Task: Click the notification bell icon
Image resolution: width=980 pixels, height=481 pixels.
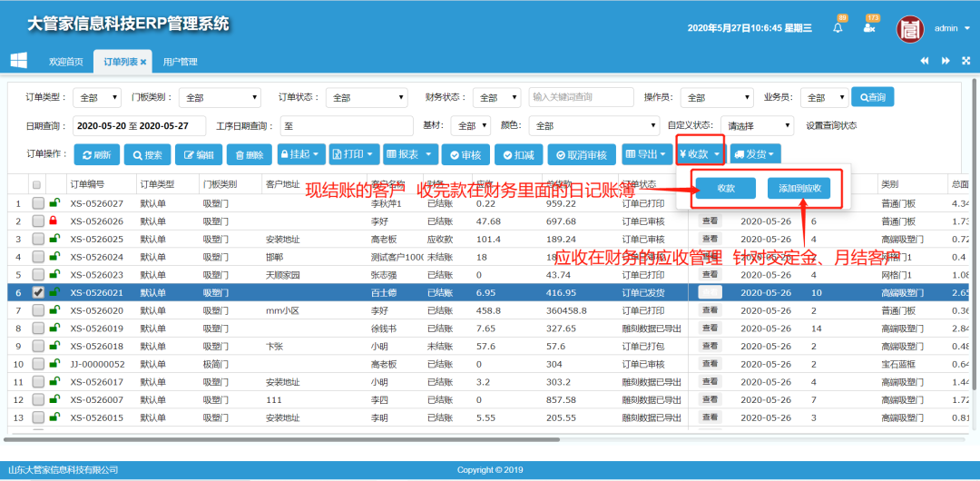Action: pos(838,28)
